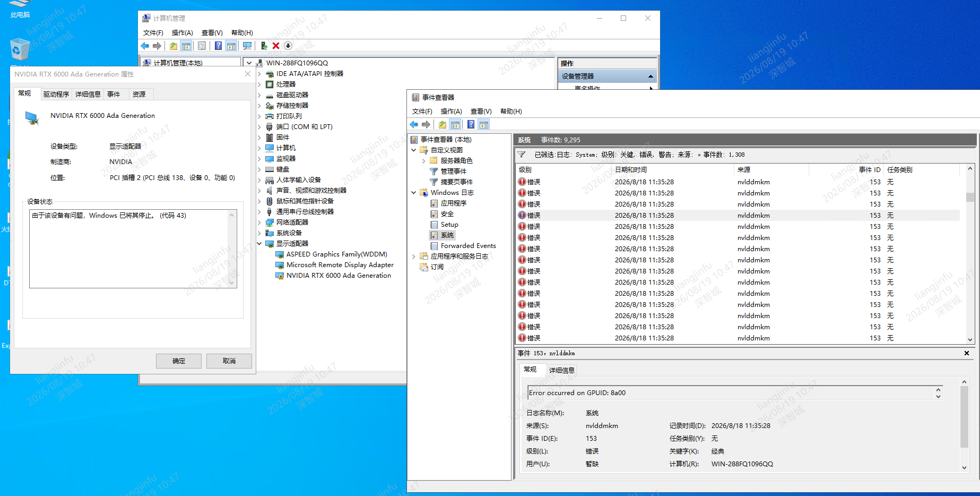Image resolution: width=980 pixels, height=496 pixels.
Task: Open the Setup log in Event Viewer
Action: pyautogui.click(x=449, y=225)
